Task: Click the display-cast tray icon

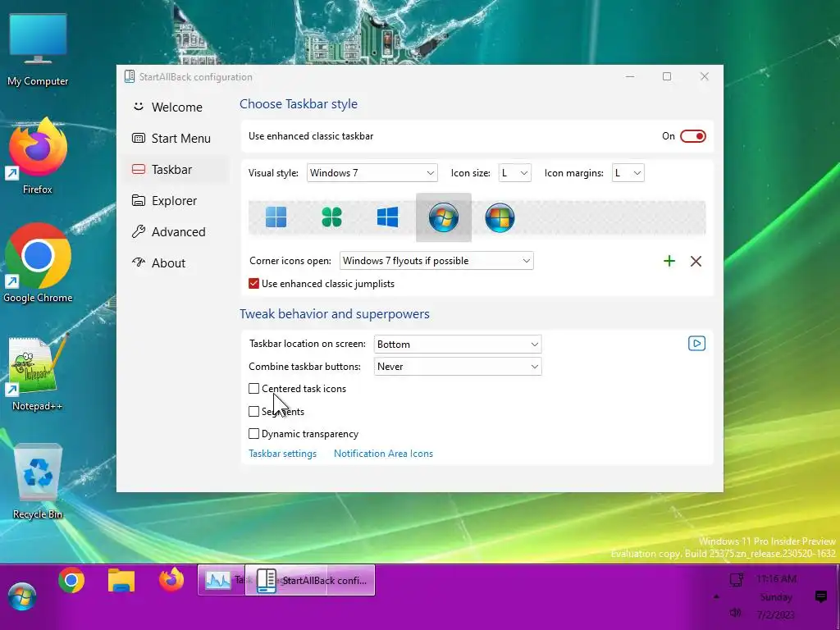Action: (x=737, y=579)
